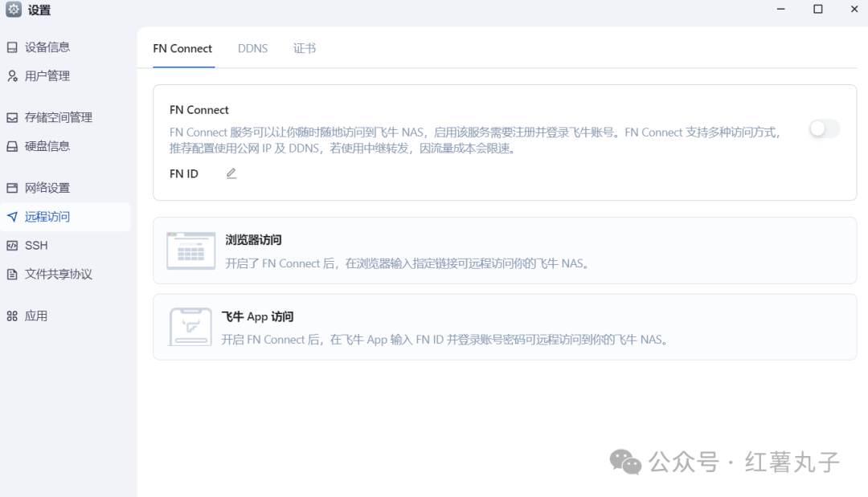Click the browser access illustration
Screen dimensions: 868x497
pyautogui.click(x=191, y=251)
